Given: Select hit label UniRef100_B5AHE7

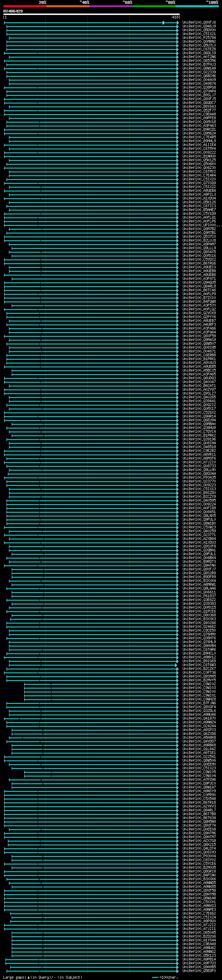Looking at the screenshot, I should [x=199, y=210].
